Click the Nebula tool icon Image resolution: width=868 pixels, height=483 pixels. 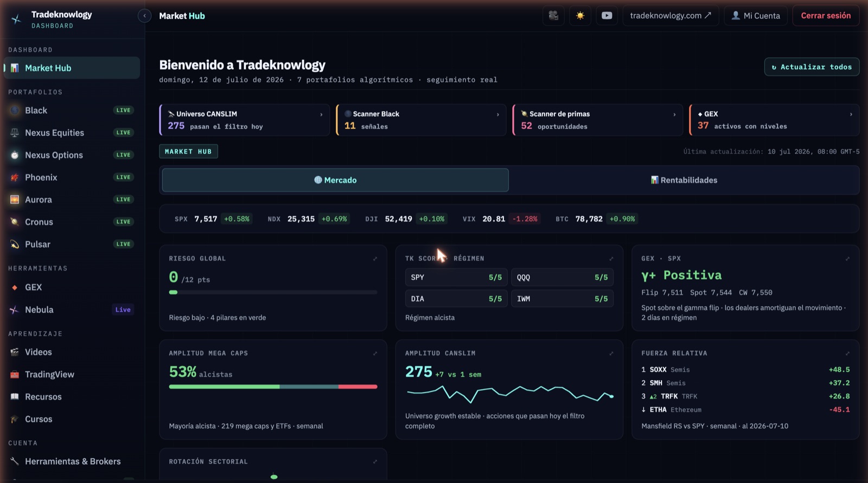point(15,310)
